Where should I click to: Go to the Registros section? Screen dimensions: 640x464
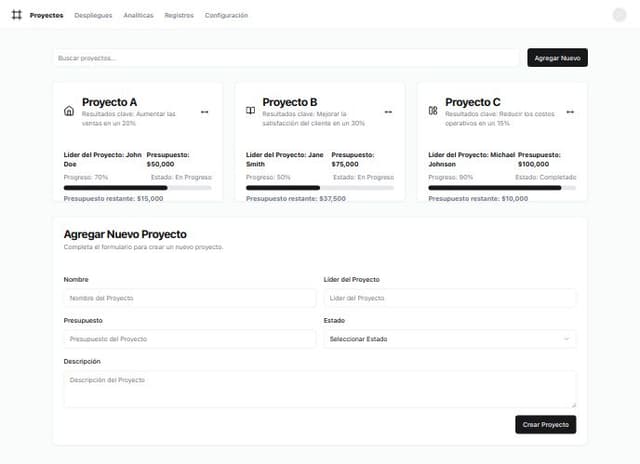coord(179,16)
